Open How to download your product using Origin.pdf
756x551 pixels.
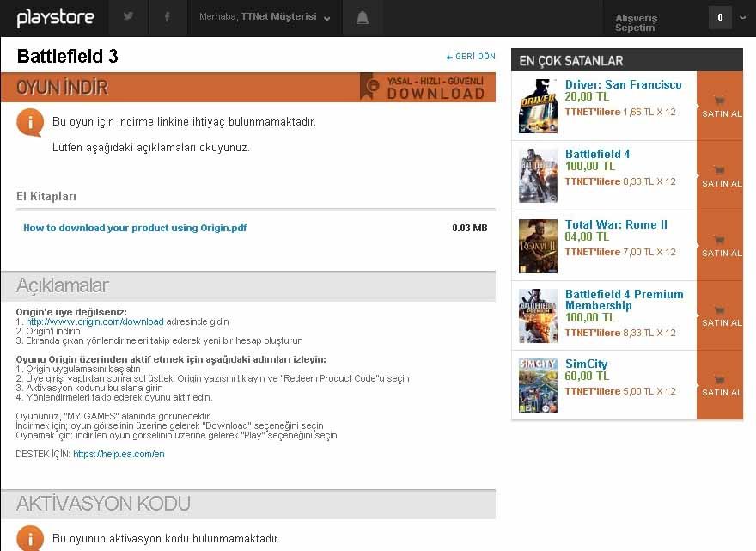coord(135,228)
